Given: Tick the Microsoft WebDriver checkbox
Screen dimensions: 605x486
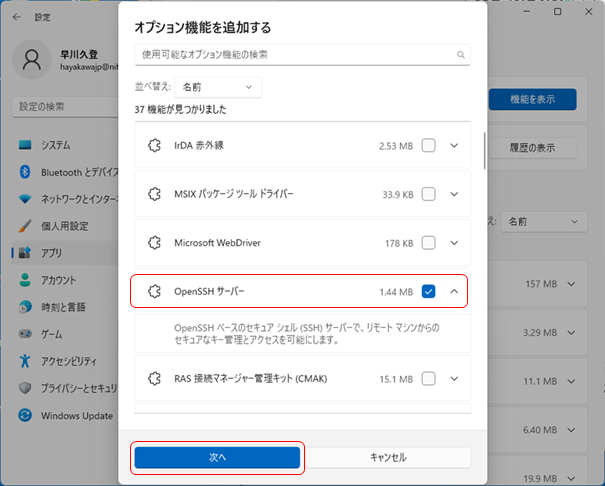Looking at the screenshot, I should (x=428, y=242).
